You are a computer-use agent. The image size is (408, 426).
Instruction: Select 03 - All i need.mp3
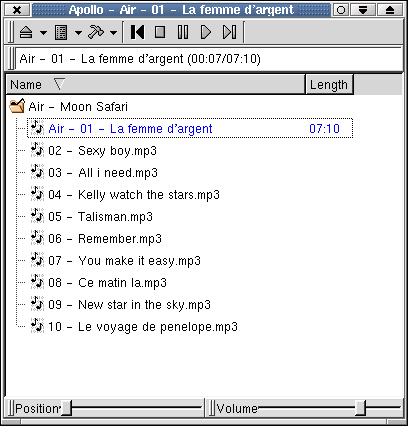coord(103,173)
